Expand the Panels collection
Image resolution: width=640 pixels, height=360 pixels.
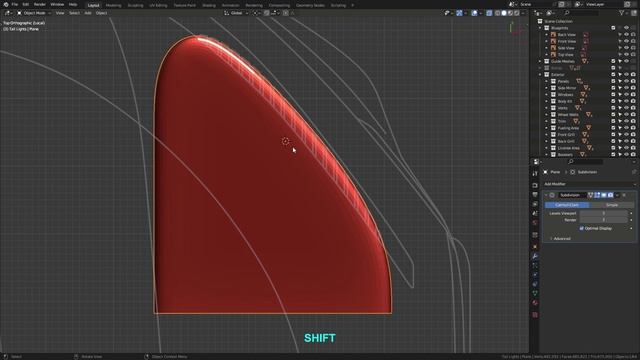pyautogui.click(x=547, y=81)
